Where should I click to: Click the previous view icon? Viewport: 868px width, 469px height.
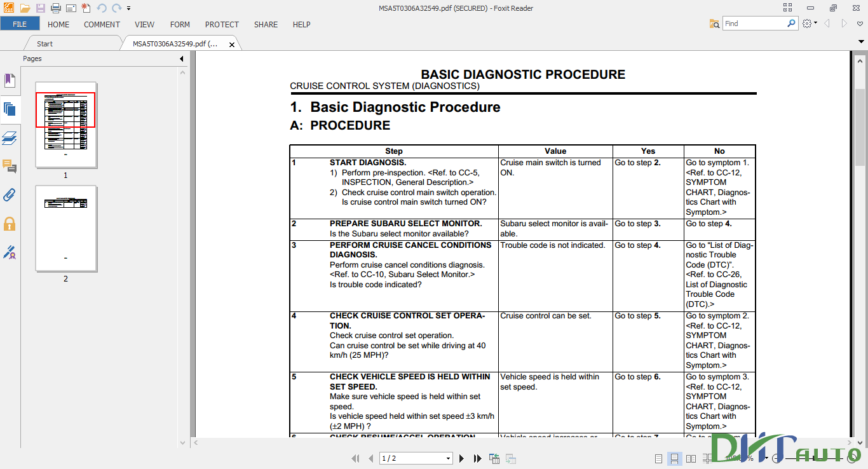click(494, 458)
